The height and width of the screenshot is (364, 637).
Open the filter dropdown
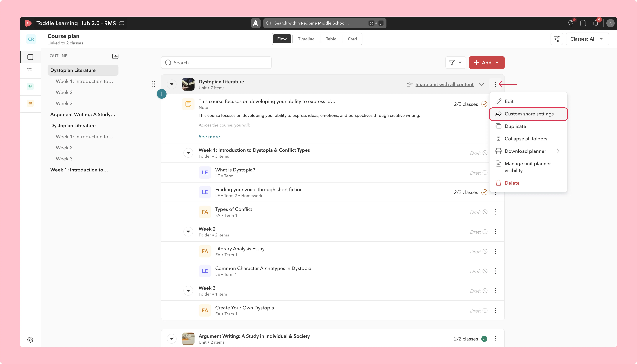[455, 62]
